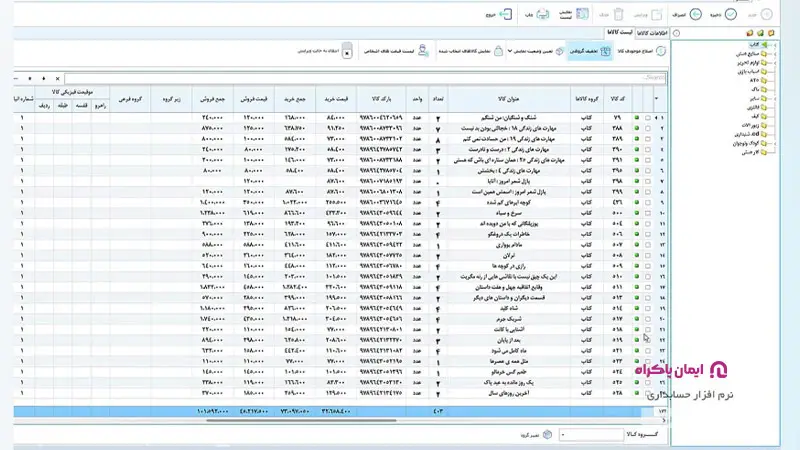Tick the checkbox on the row with code 509
This screenshot has height=450, width=800.
648,266
